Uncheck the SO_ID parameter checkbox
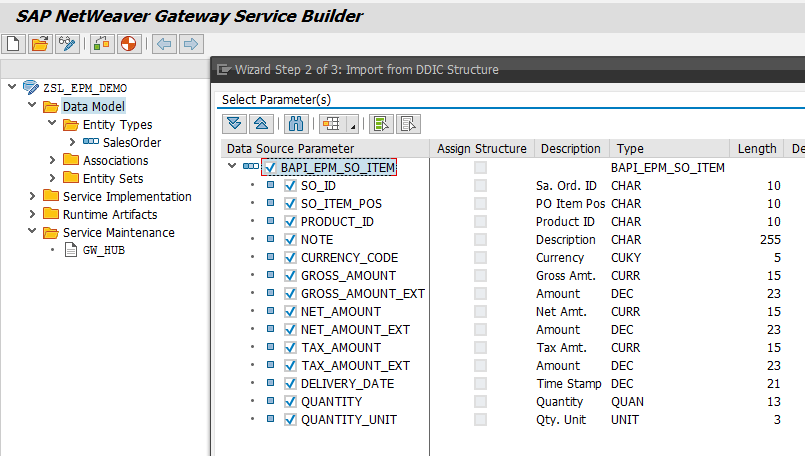This screenshot has width=805, height=456. [290, 185]
